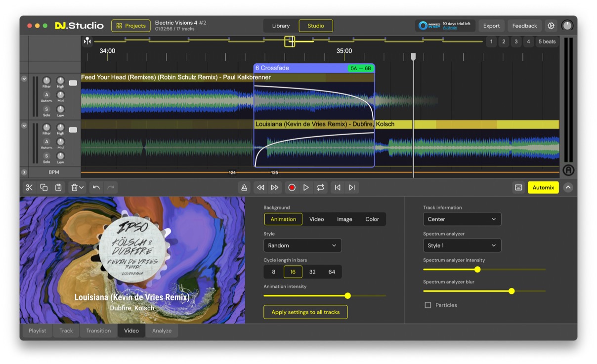Check the Particles checkbox
Screen dimensions: 597x364
427,305
